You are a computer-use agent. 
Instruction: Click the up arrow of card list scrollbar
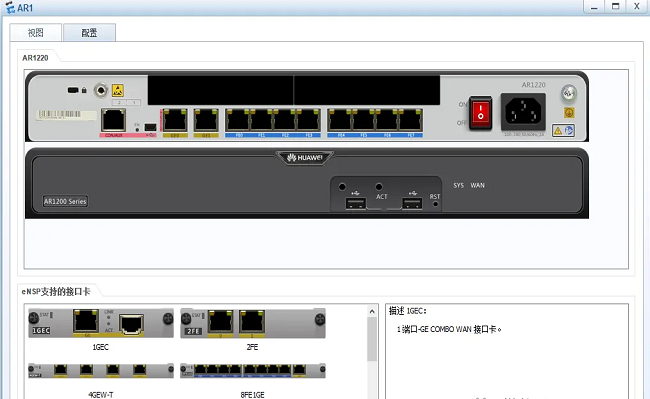coord(372,311)
